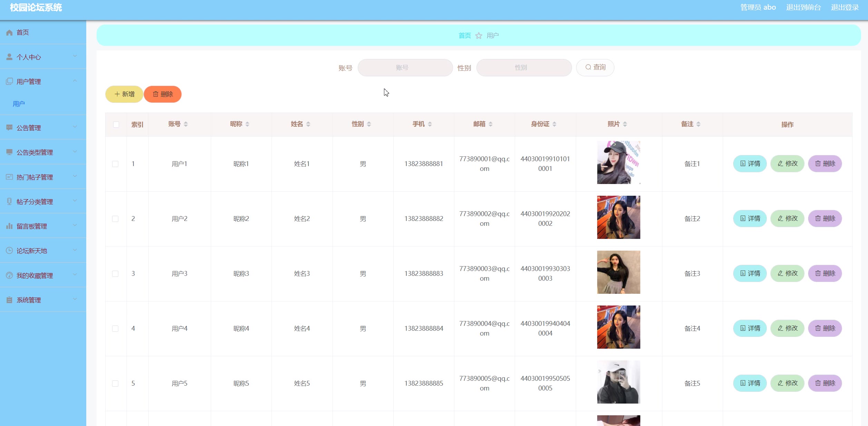
Task: Sort by 照片 column arrows
Action: coord(625,124)
